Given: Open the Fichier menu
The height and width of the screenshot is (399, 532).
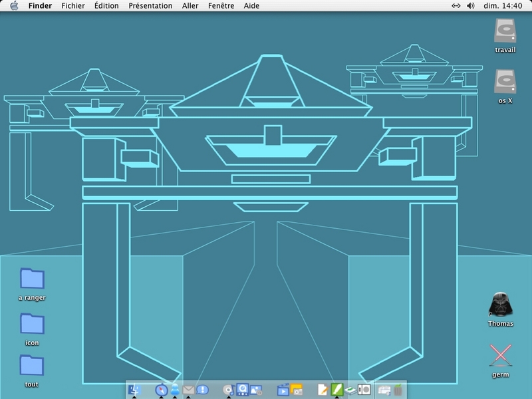Looking at the screenshot, I should (x=73, y=6).
